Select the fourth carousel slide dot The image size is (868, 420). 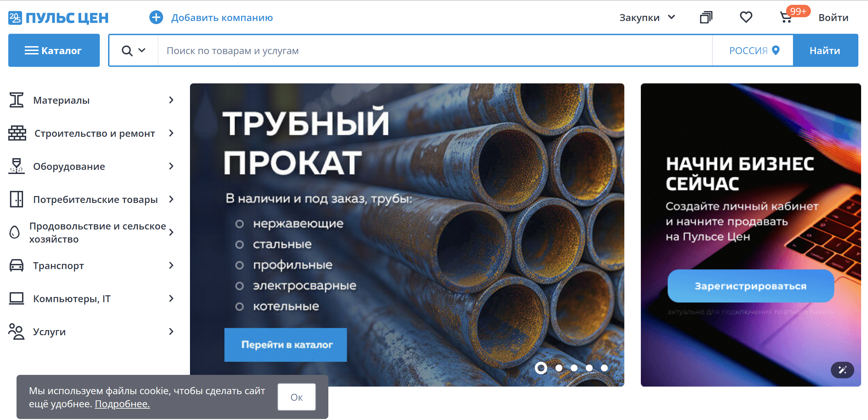point(589,368)
